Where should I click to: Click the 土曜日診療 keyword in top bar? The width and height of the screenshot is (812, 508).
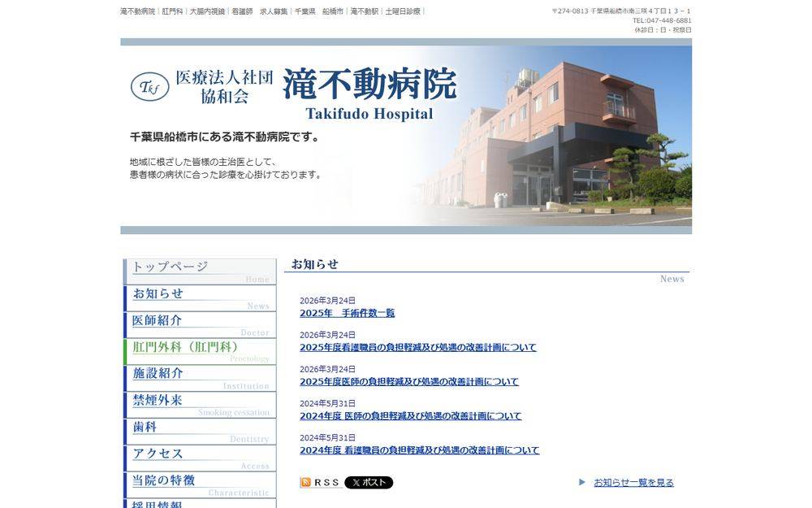click(403, 11)
